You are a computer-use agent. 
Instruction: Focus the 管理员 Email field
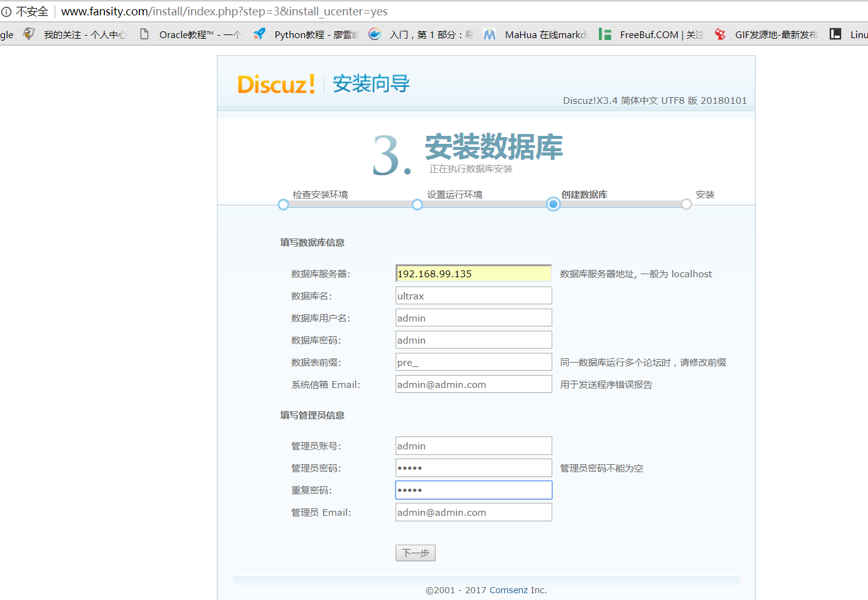tap(474, 512)
